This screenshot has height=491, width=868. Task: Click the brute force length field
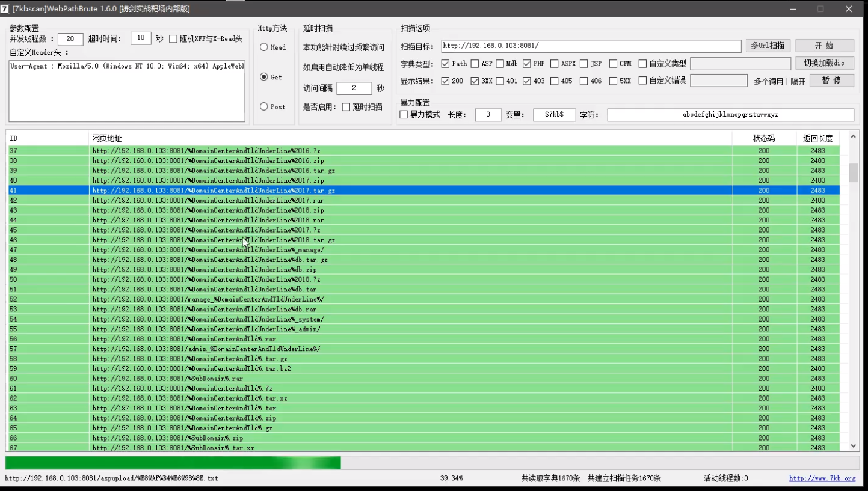(x=488, y=115)
